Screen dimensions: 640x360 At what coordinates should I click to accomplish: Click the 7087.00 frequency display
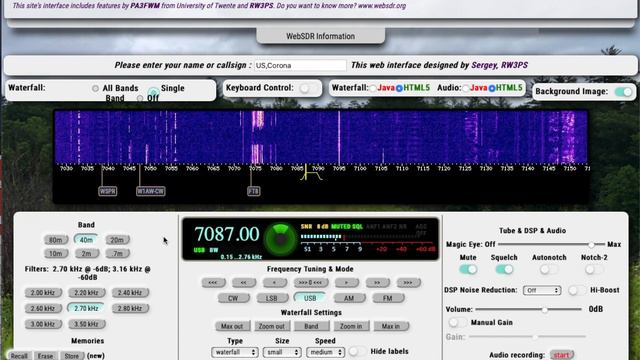(x=227, y=234)
